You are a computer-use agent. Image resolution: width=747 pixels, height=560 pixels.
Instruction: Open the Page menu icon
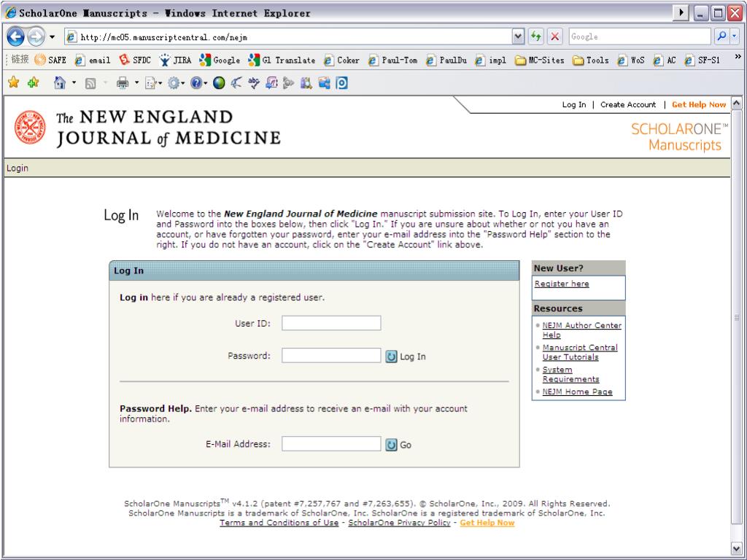click(x=152, y=83)
